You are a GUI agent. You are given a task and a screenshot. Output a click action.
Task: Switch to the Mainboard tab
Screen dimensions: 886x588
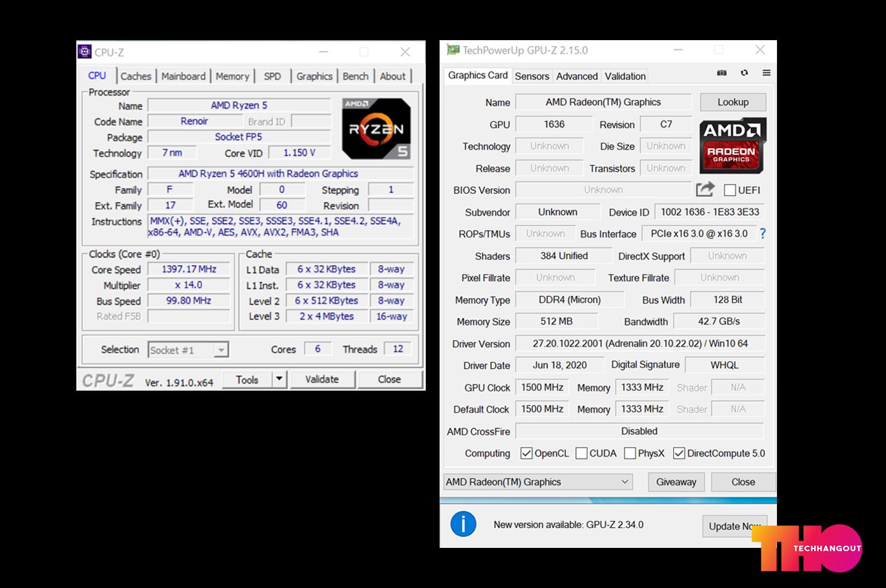coord(183,76)
